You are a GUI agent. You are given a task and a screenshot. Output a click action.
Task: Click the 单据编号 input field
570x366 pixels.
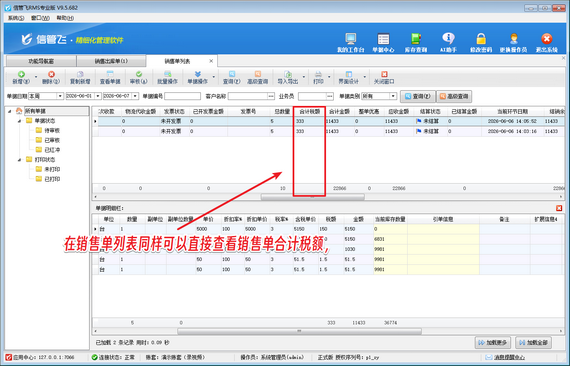pyautogui.click(x=182, y=96)
